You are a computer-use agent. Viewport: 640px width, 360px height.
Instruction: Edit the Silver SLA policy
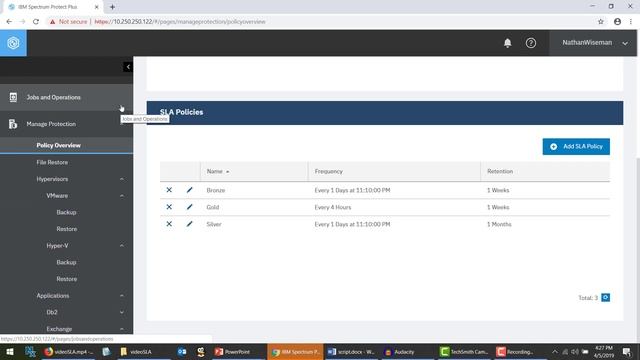pyautogui.click(x=189, y=224)
